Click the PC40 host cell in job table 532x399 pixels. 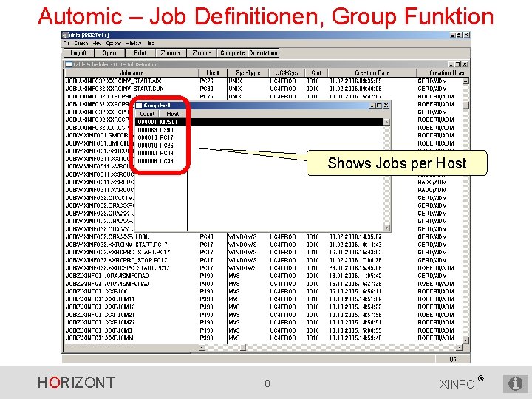click(206, 237)
